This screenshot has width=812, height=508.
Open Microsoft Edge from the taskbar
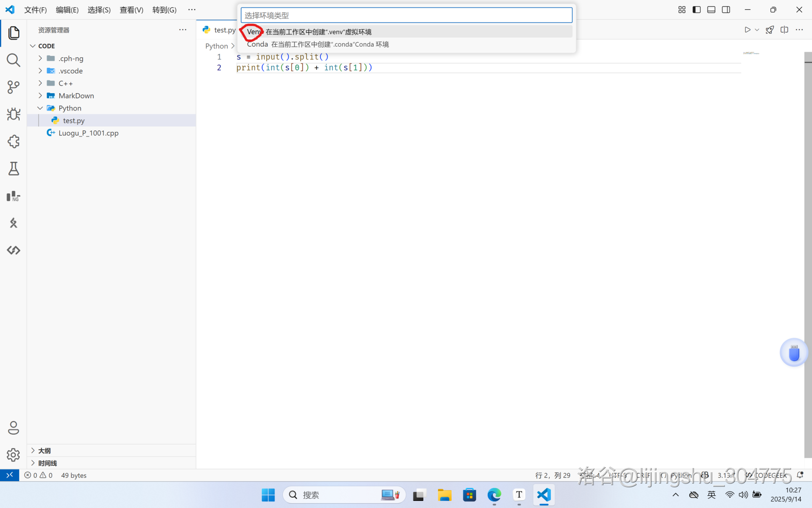click(x=494, y=495)
